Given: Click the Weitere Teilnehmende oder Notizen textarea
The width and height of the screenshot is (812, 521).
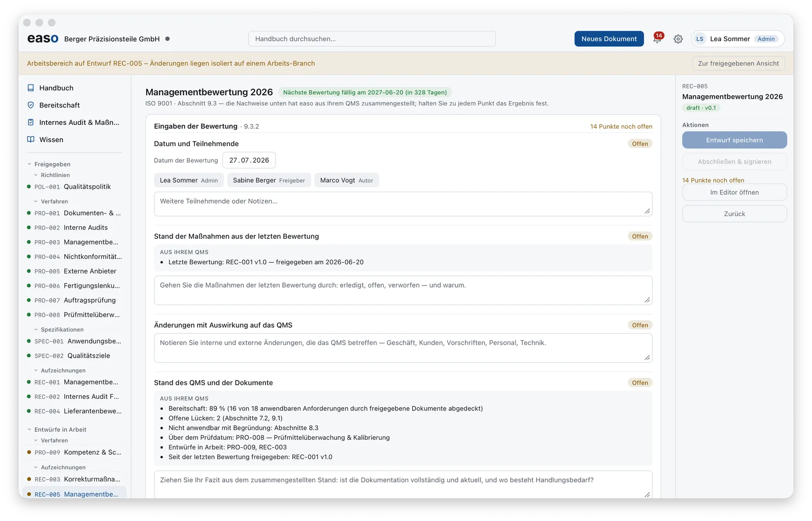Looking at the screenshot, I should (x=403, y=204).
